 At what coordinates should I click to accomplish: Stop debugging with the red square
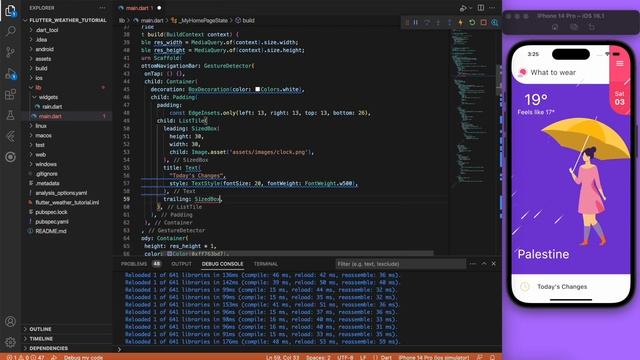tap(483, 22)
